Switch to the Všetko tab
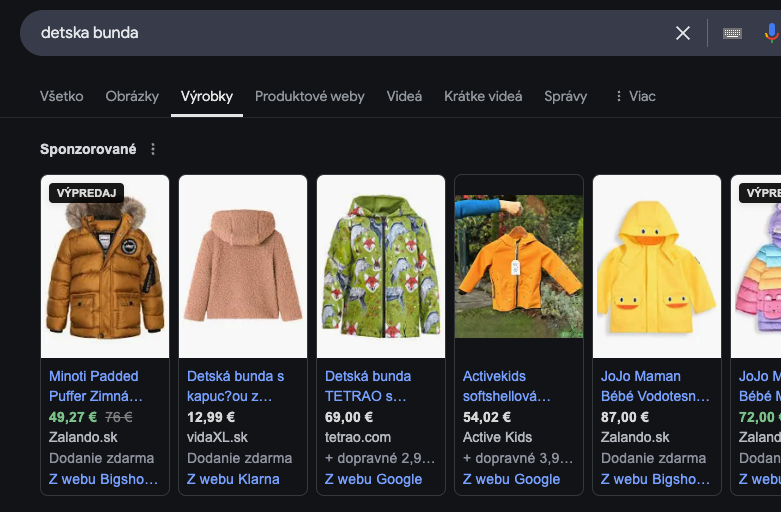Image resolution: width=781 pixels, height=512 pixels. 62,96
